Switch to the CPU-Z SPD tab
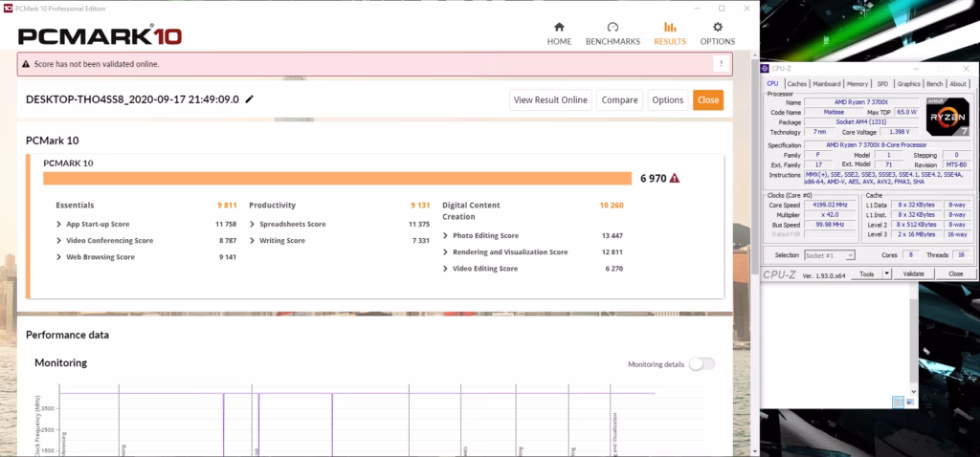The width and height of the screenshot is (980, 457). 881,84
